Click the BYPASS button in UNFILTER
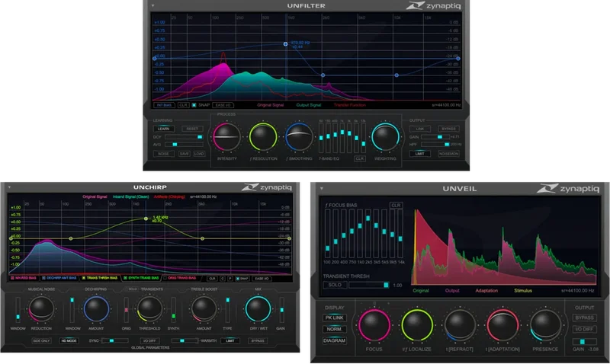The image size is (610, 364). point(448,129)
